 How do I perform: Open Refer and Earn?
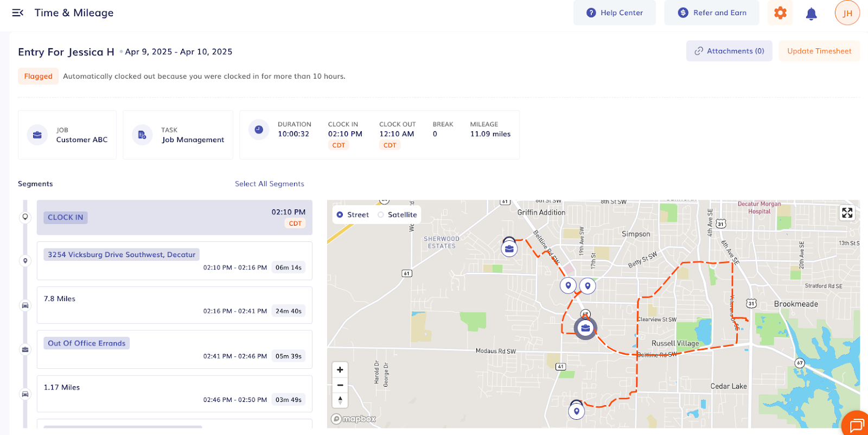(x=712, y=12)
